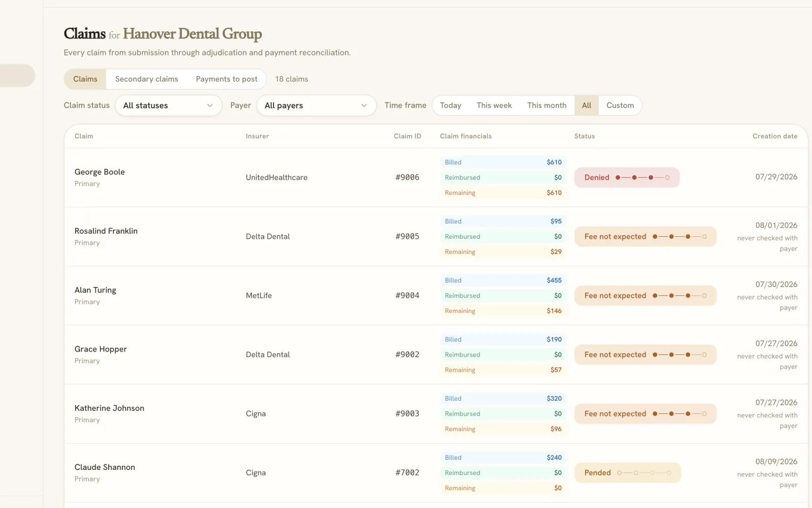Click Fee not expected status for claim #9005
812x508 pixels.
coord(646,237)
